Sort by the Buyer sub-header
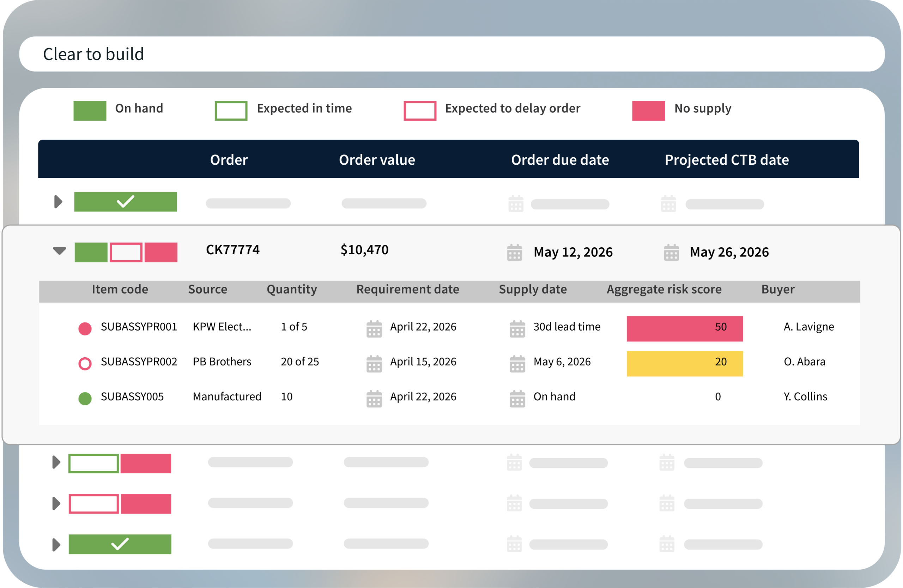903x588 pixels. (x=778, y=290)
